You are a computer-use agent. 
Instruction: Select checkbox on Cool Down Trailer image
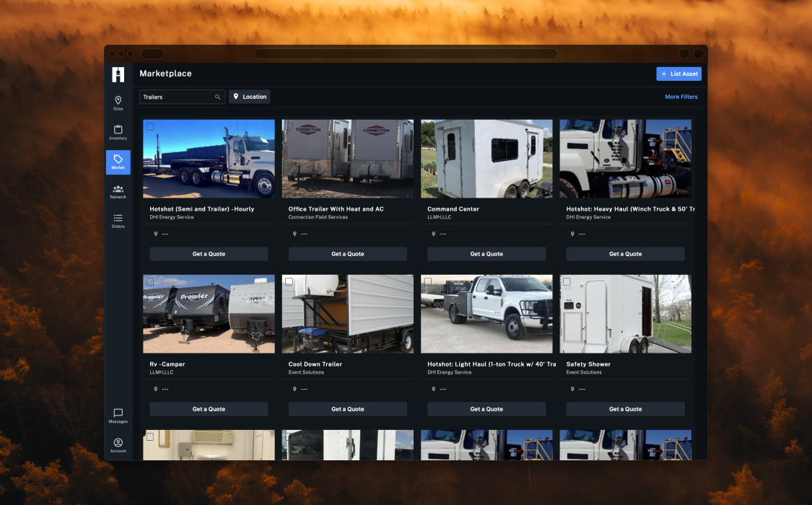(x=289, y=281)
